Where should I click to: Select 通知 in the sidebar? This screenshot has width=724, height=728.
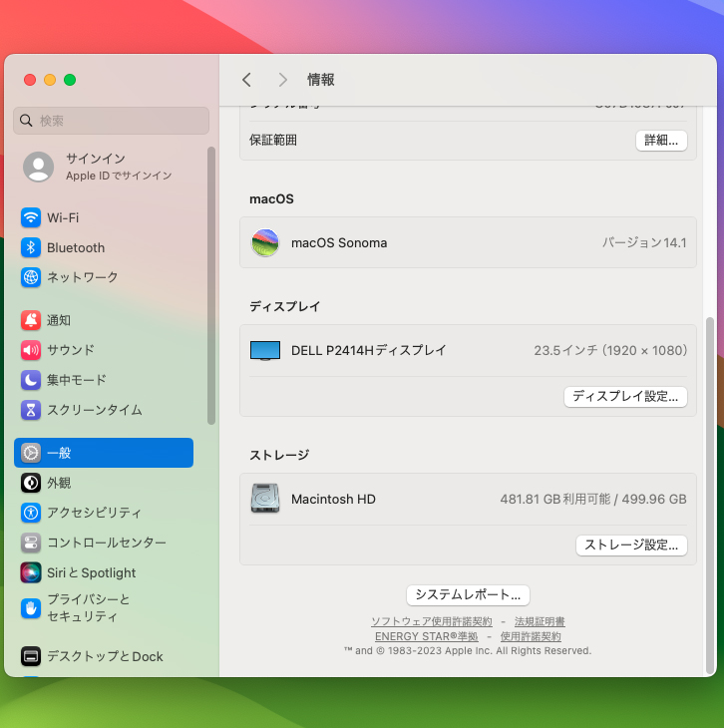[x=104, y=320]
